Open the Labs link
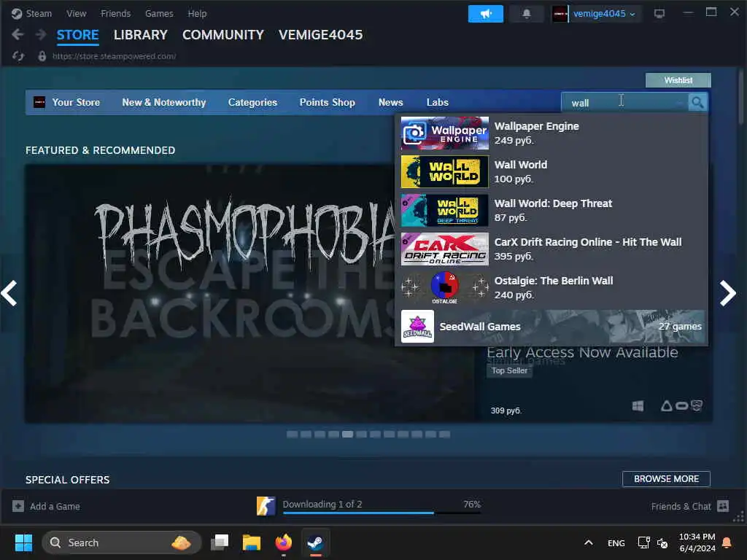This screenshot has width=747, height=560. point(438,102)
